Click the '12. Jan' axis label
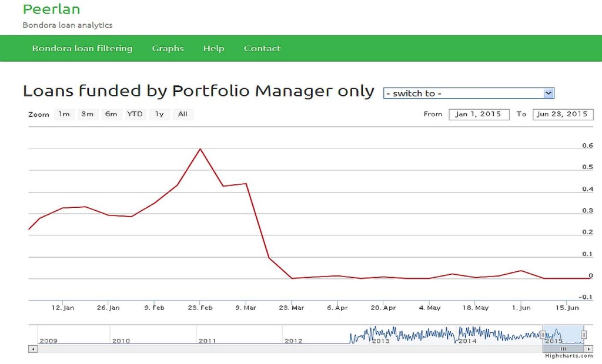The height and width of the screenshot is (364, 602). [x=63, y=308]
